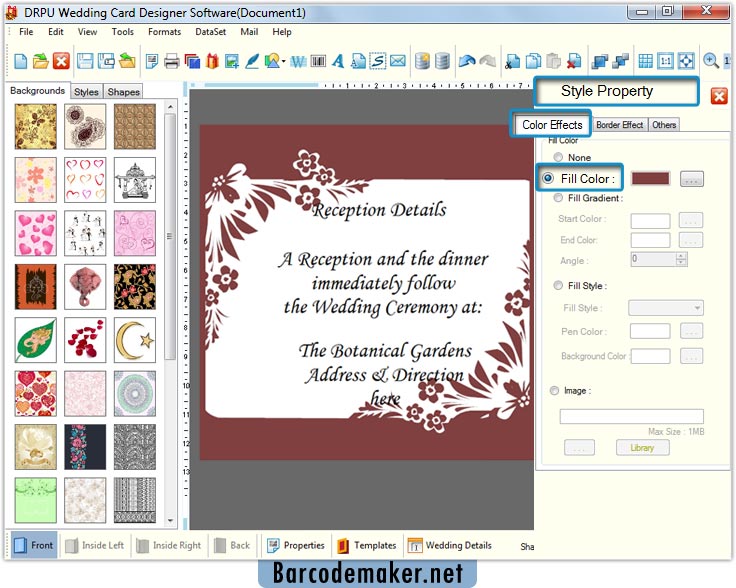Screen dimensions: 736x588
Task: Click the Pen Color swatch box
Action: tap(650, 331)
